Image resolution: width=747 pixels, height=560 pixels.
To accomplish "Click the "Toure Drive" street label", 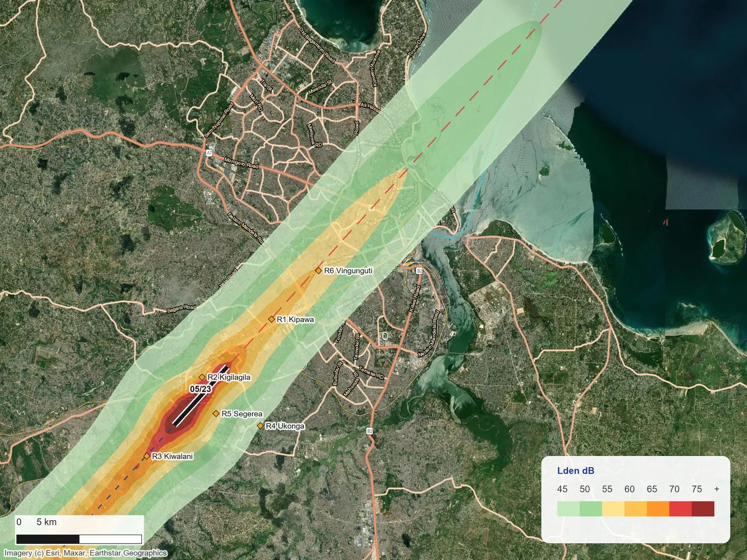I will click(416, 45).
